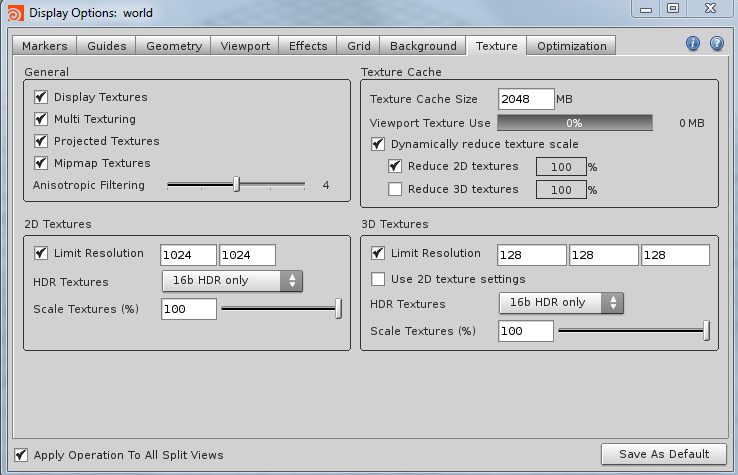Go to the Optimization tab
Viewport: 738px width, 475px height.
point(571,46)
